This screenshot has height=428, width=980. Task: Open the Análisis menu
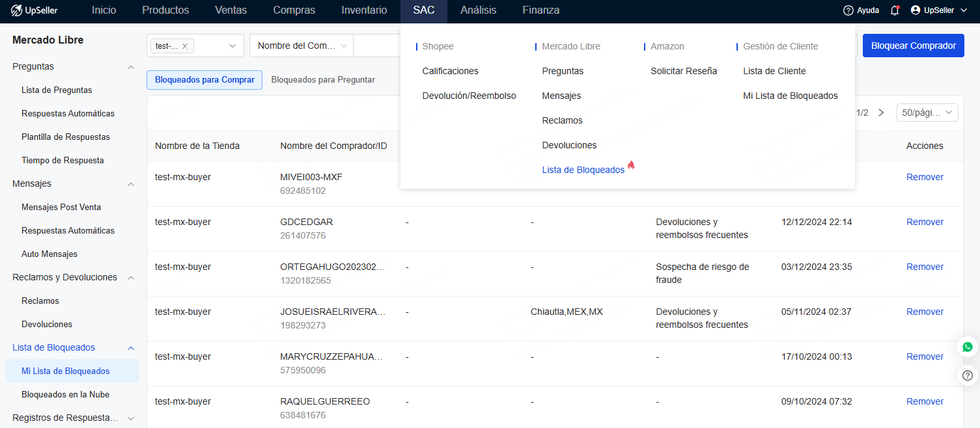479,10
